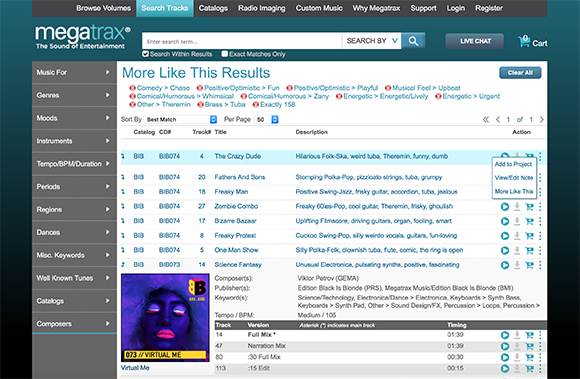This screenshot has width=580, height=379.
Task: Go to previous results page
Action: pos(498,119)
